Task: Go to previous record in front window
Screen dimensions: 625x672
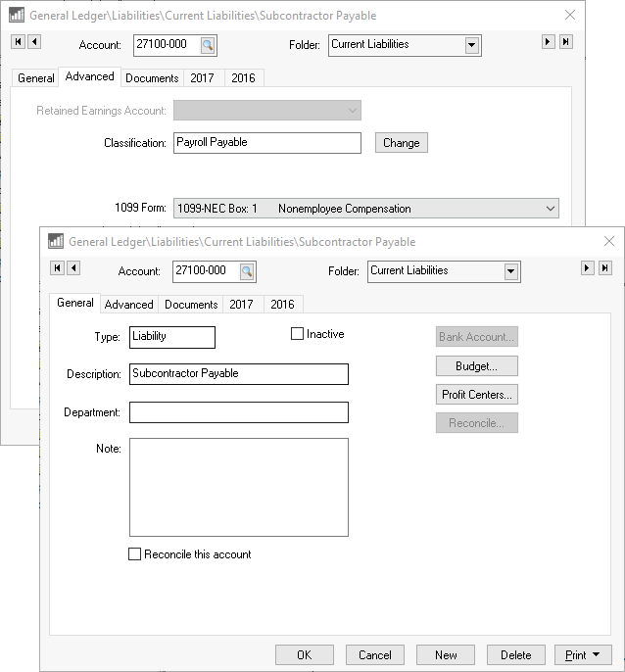Action: point(73,268)
